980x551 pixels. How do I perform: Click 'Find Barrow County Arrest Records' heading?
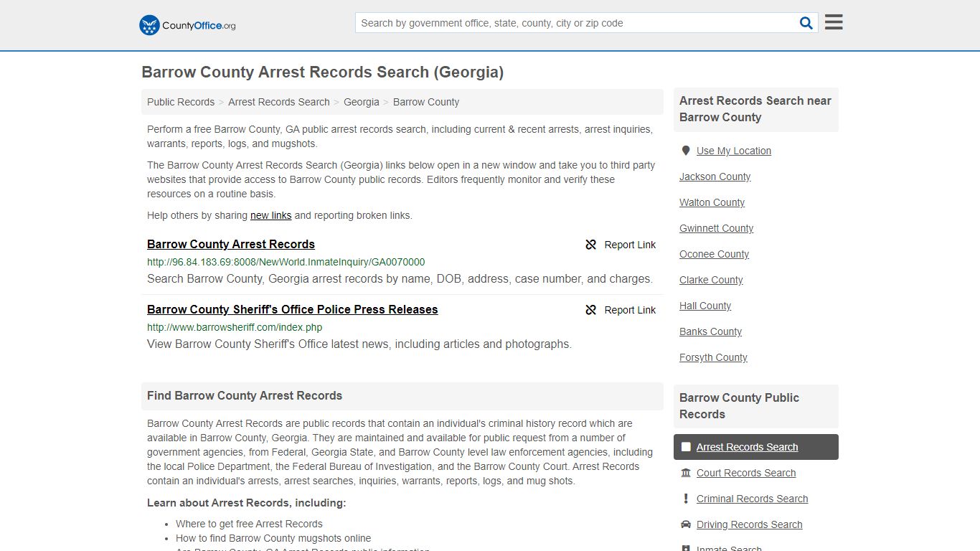(x=245, y=396)
